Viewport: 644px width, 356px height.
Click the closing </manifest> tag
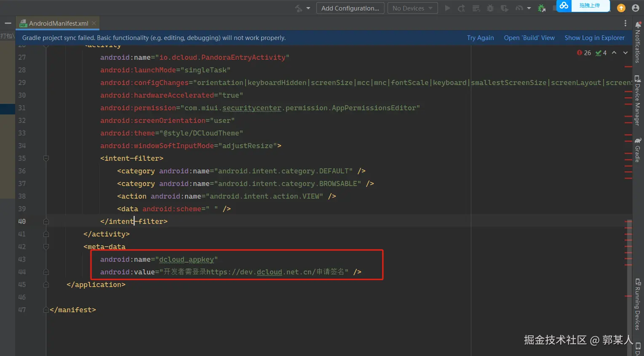pyautogui.click(x=73, y=310)
